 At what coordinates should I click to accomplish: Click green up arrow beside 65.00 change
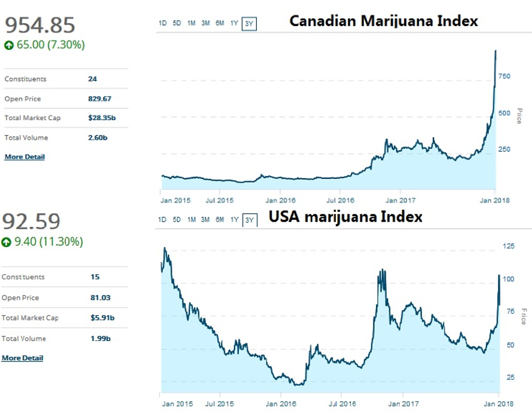[9, 45]
